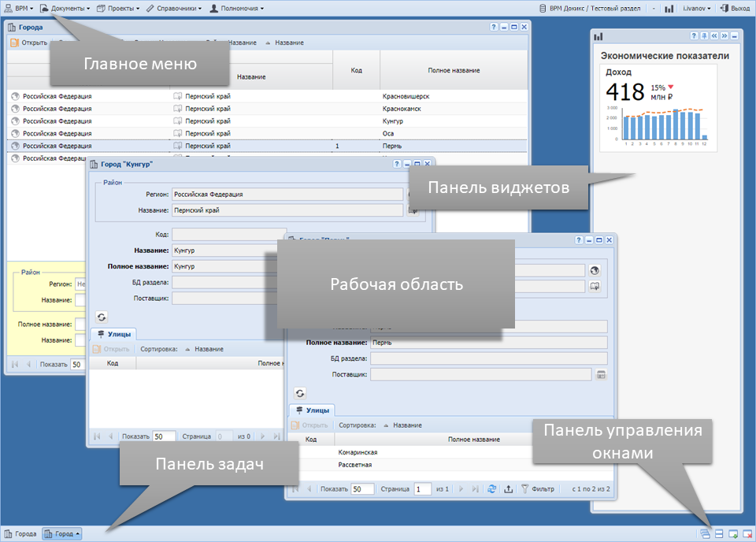Viewport: 756px width, 542px height.
Task: Select the Краснокамск row
Action: pyautogui.click(x=267, y=109)
